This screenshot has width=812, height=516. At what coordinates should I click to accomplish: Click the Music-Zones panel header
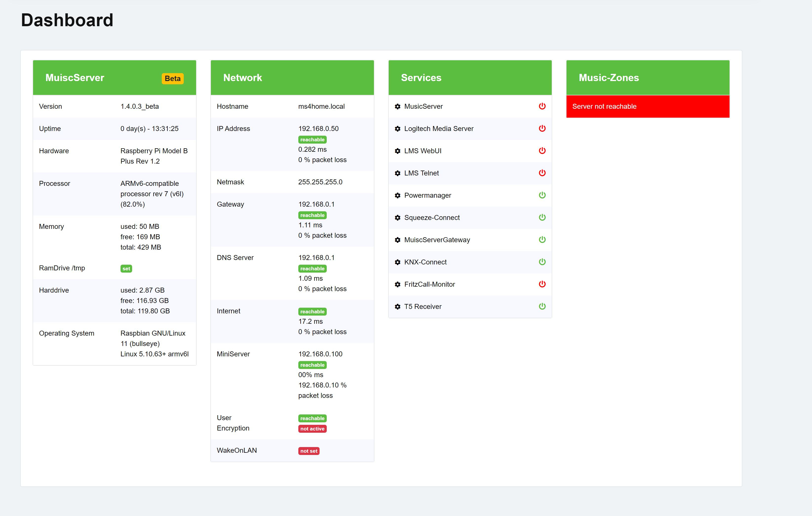(x=648, y=78)
